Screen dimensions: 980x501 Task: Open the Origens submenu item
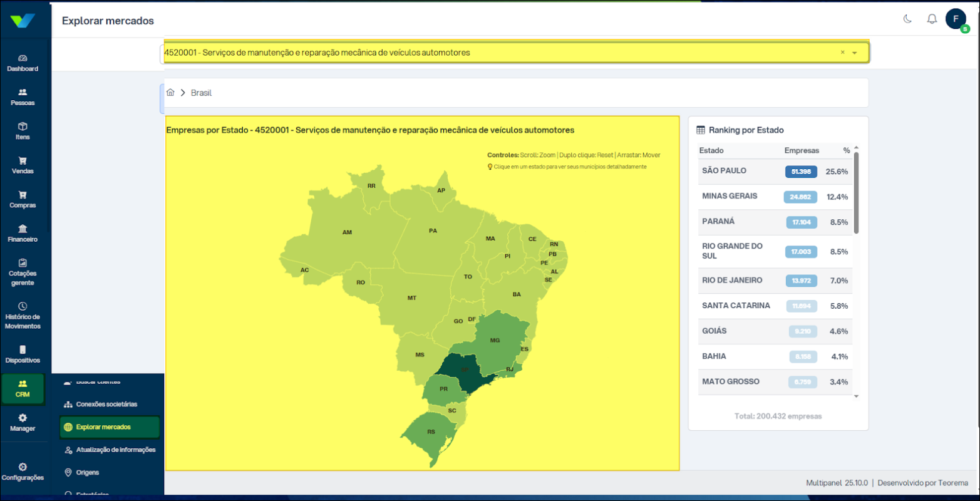(x=88, y=472)
